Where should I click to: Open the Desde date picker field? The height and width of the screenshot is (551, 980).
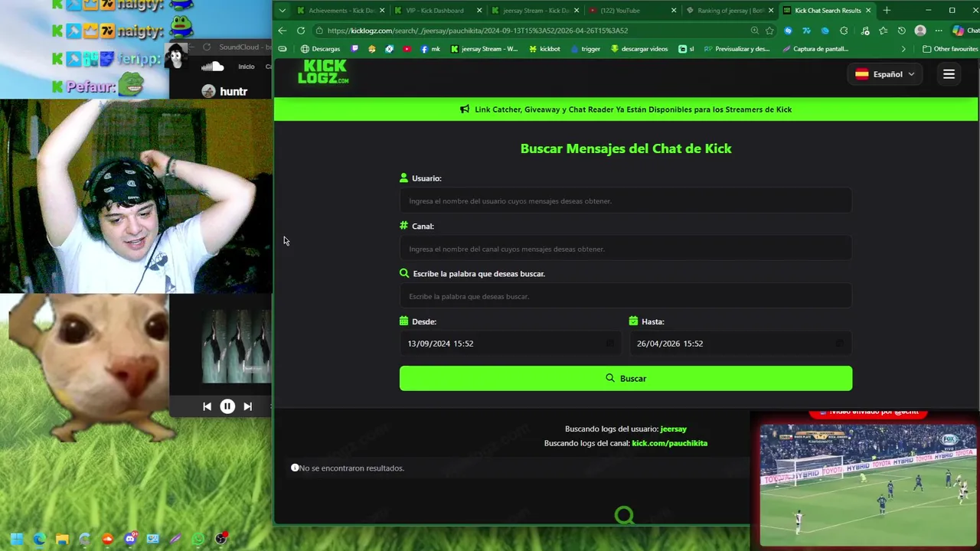point(511,344)
